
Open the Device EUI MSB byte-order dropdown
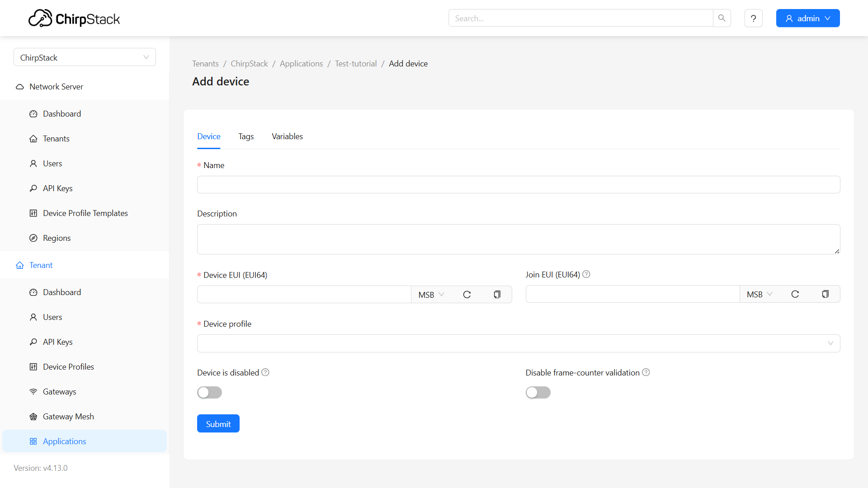tap(431, 295)
